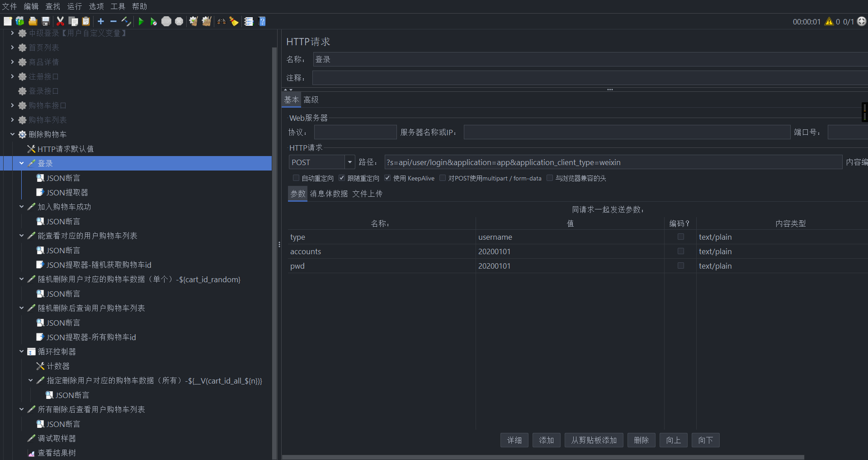Image resolution: width=868 pixels, height=460 pixels.
Task: Check 编码 box for accounts row
Action: (681, 251)
